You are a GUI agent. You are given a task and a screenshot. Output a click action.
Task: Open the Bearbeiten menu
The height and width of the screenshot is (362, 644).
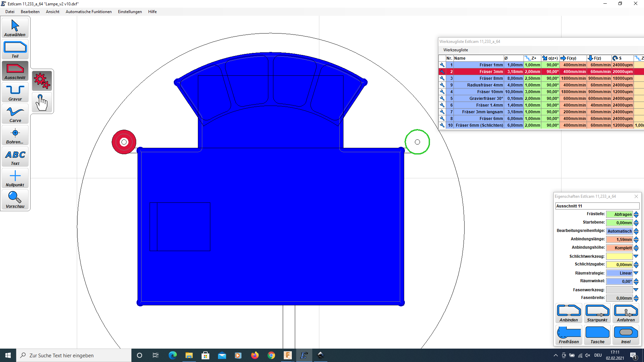[x=30, y=12]
